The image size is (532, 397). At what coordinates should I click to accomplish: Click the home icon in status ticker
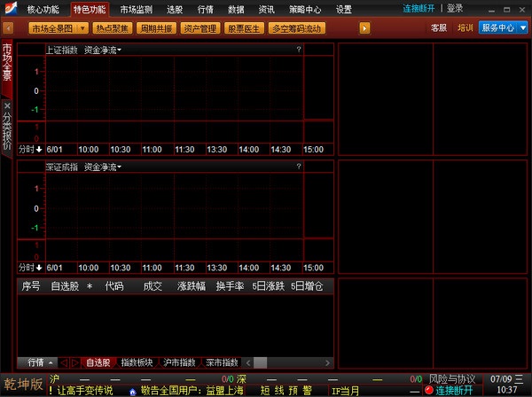133,393
